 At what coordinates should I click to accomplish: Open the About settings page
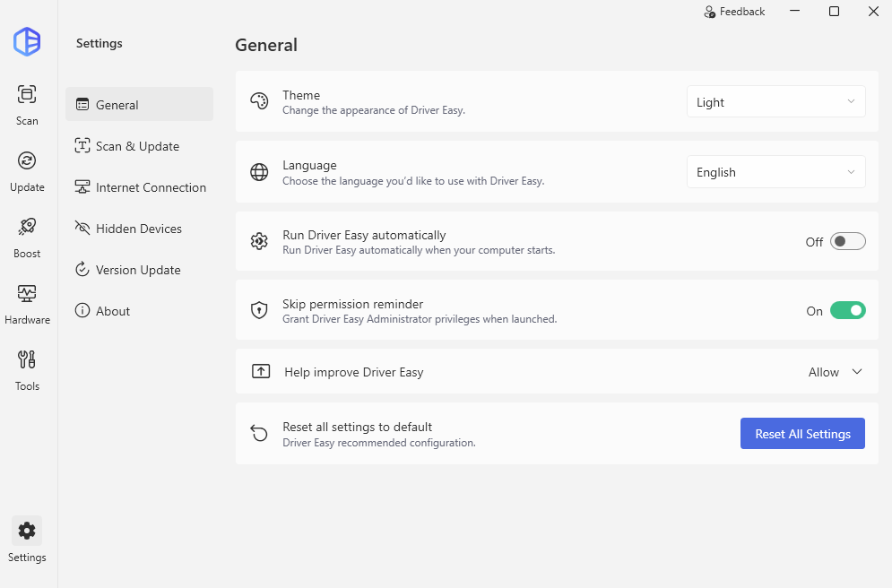(113, 311)
